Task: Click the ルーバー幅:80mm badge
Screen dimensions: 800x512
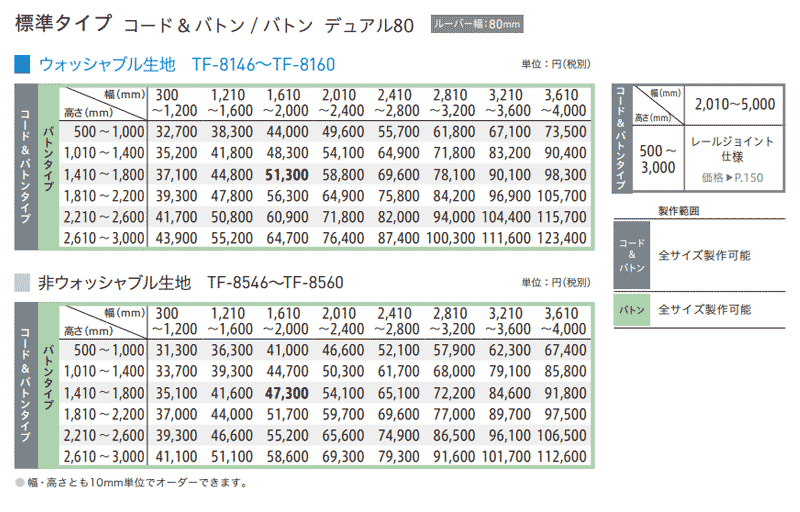Action: (477, 23)
